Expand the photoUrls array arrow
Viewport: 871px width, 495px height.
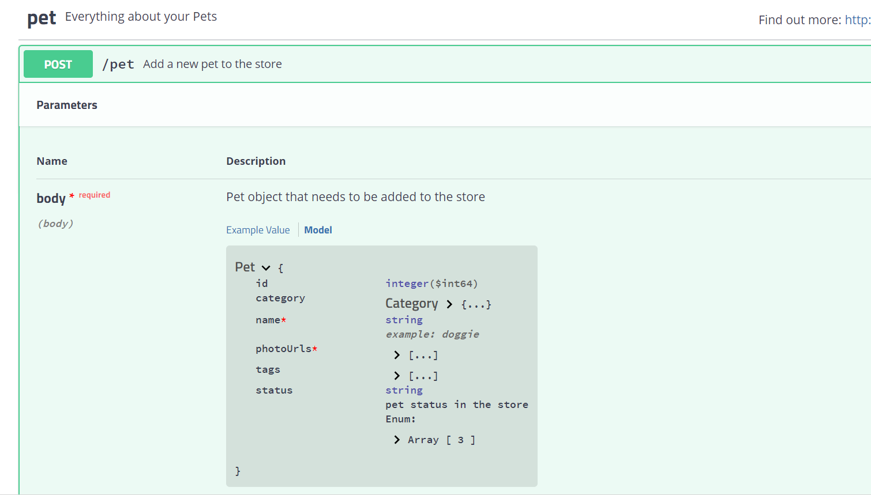point(397,355)
